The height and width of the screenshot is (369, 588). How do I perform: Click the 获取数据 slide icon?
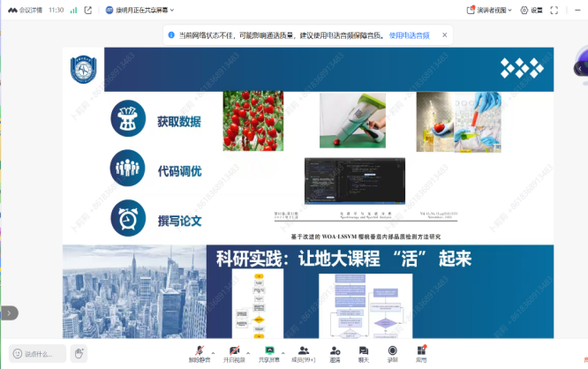[x=128, y=118]
